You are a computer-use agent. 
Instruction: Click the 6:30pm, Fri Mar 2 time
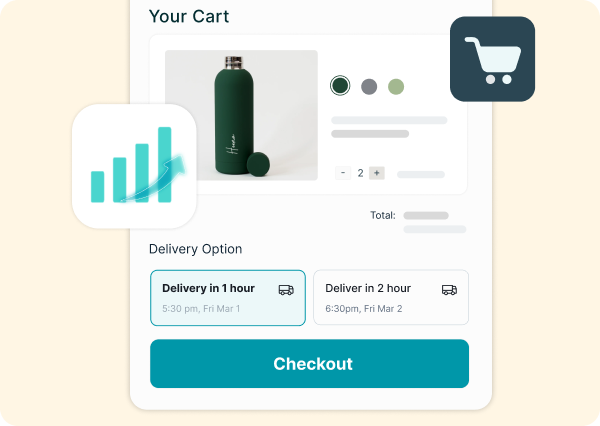364,308
